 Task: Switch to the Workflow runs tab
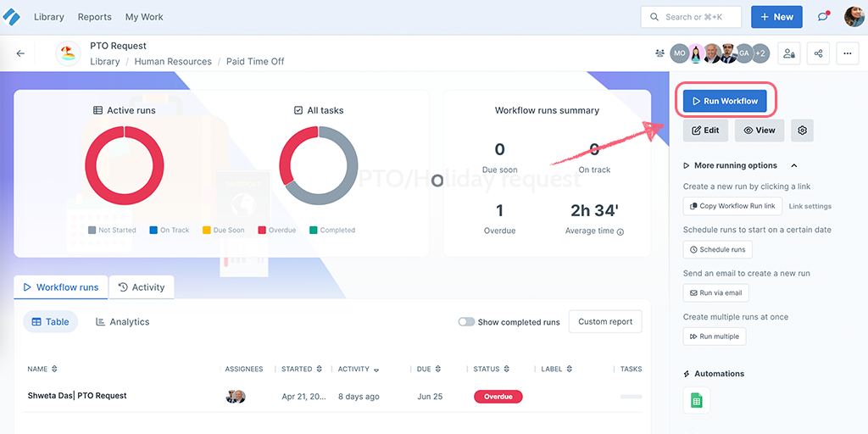[x=61, y=287]
